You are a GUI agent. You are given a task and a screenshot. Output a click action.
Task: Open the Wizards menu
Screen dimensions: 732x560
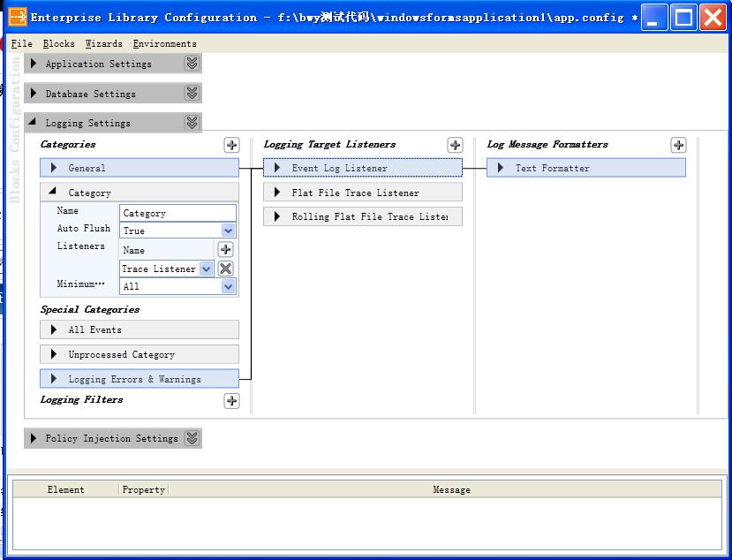pyautogui.click(x=103, y=43)
